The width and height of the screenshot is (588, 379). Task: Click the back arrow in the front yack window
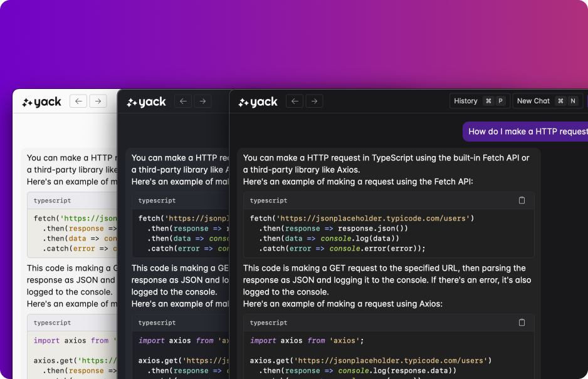pyautogui.click(x=295, y=101)
